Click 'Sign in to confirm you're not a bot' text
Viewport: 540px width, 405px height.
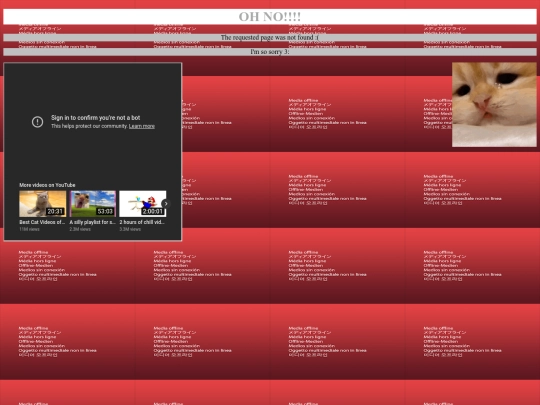click(96, 118)
